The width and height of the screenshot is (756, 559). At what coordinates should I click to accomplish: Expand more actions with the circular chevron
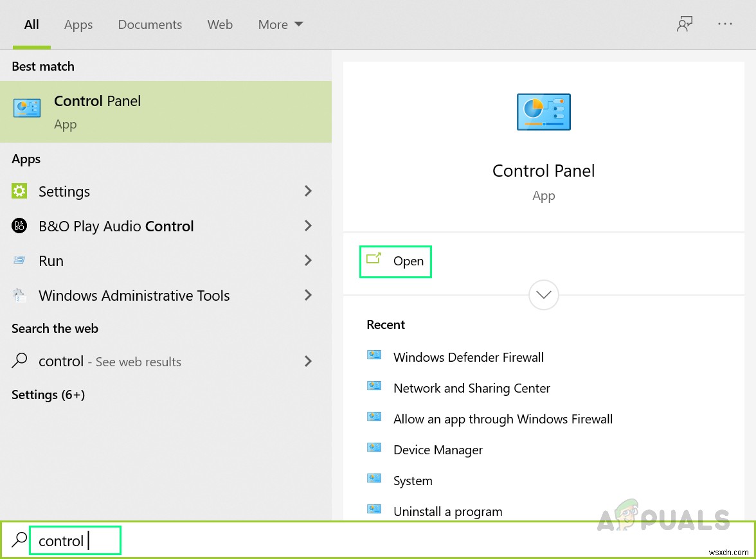(x=543, y=294)
